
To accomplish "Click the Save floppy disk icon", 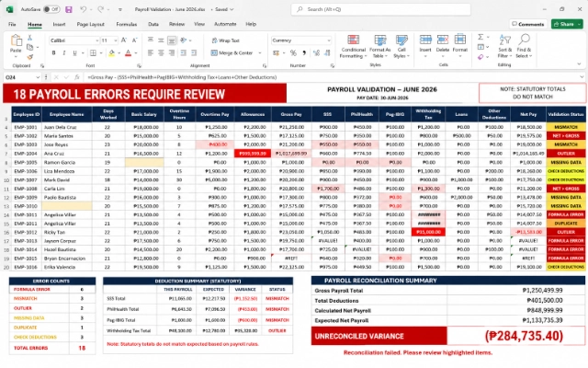I will (x=69, y=9).
